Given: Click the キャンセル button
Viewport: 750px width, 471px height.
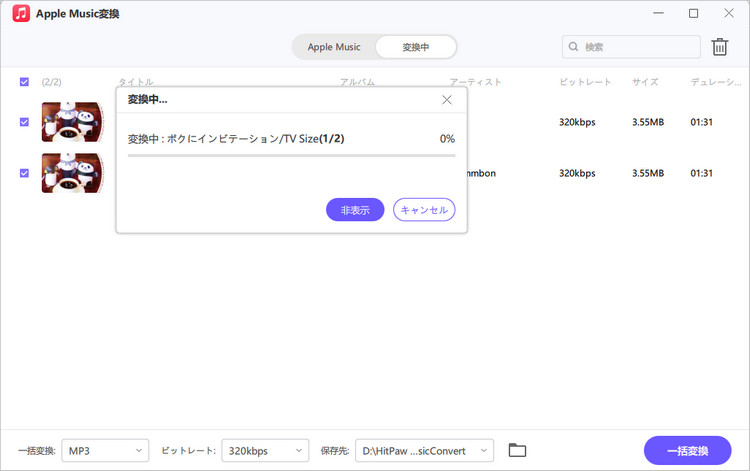Looking at the screenshot, I should coord(424,210).
